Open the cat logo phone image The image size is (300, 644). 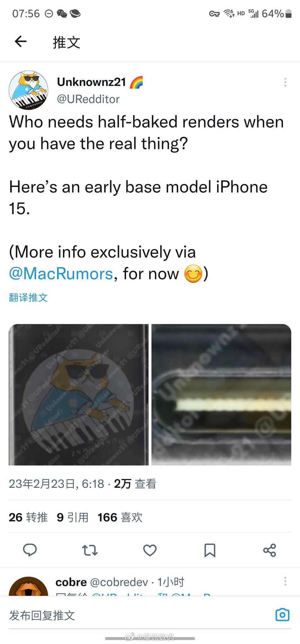pyautogui.click(x=79, y=395)
